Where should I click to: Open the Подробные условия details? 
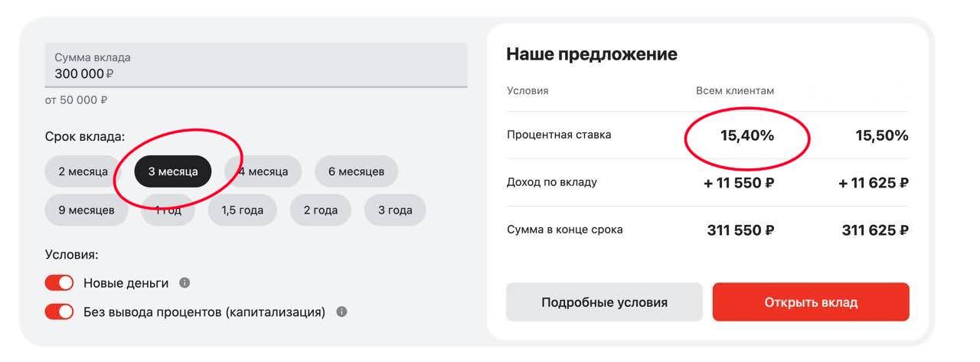point(604,302)
